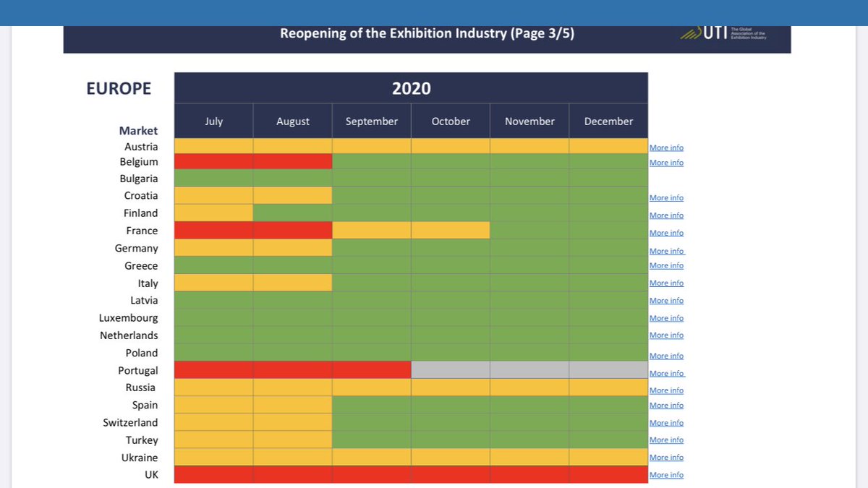Select the Austria market label
Screen dimensions: 868x488
pos(141,147)
